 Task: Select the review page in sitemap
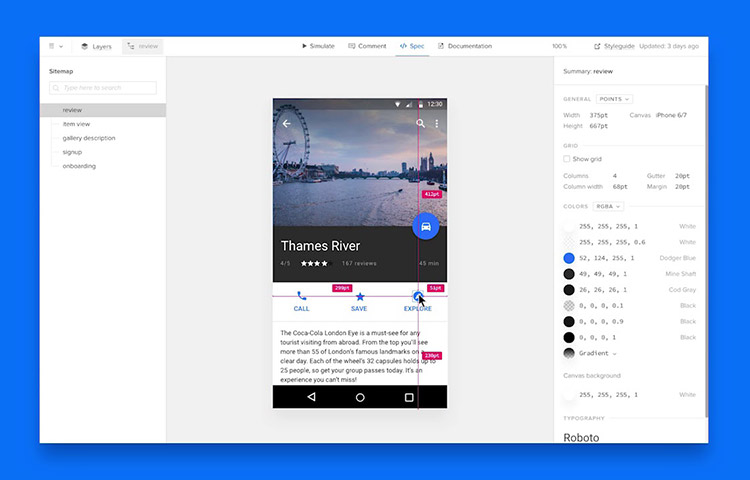103,110
